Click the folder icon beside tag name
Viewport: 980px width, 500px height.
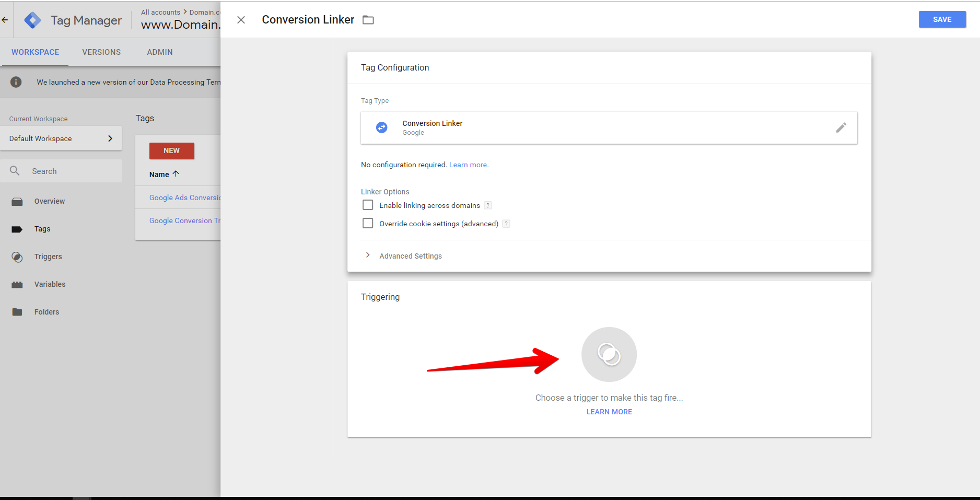tap(368, 20)
